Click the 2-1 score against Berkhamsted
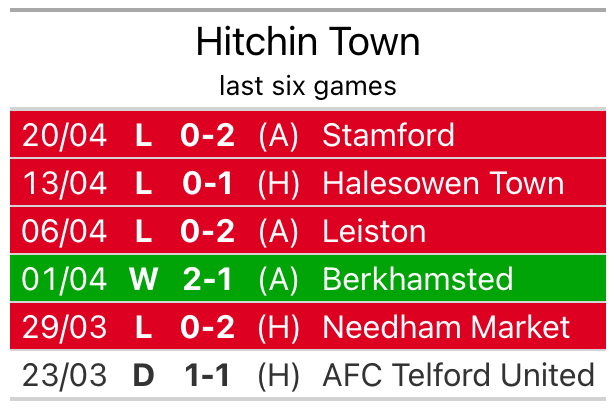Image resolution: width=614 pixels, height=408 pixels. pyautogui.click(x=208, y=279)
